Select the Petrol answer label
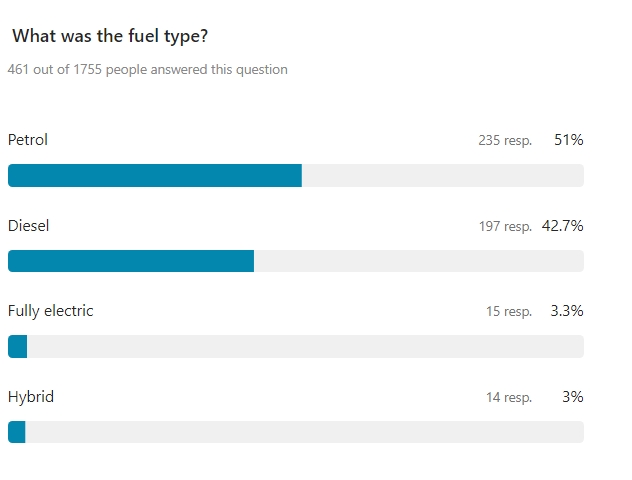 (28, 140)
